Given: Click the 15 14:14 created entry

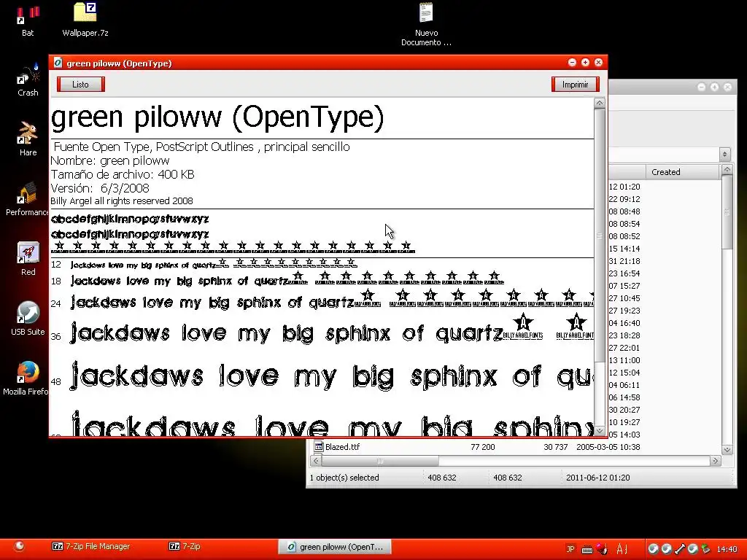Looking at the screenshot, I should point(624,249).
